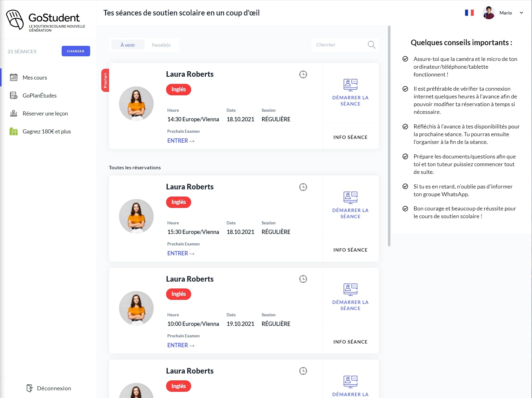Switch to the Passé(e)s tab
The height and width of the screenshot is (398, 532).
[161, 45]
